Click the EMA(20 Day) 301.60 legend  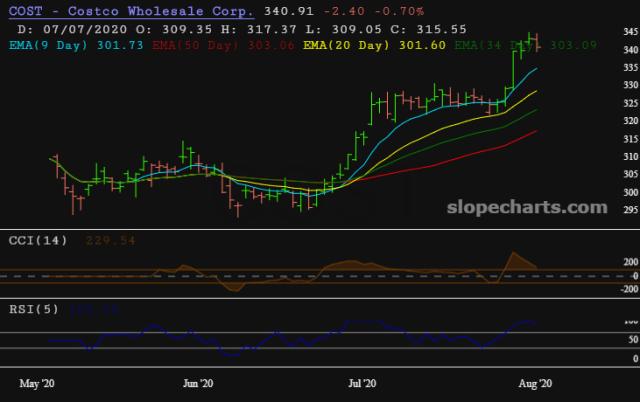tap(374, 45)
